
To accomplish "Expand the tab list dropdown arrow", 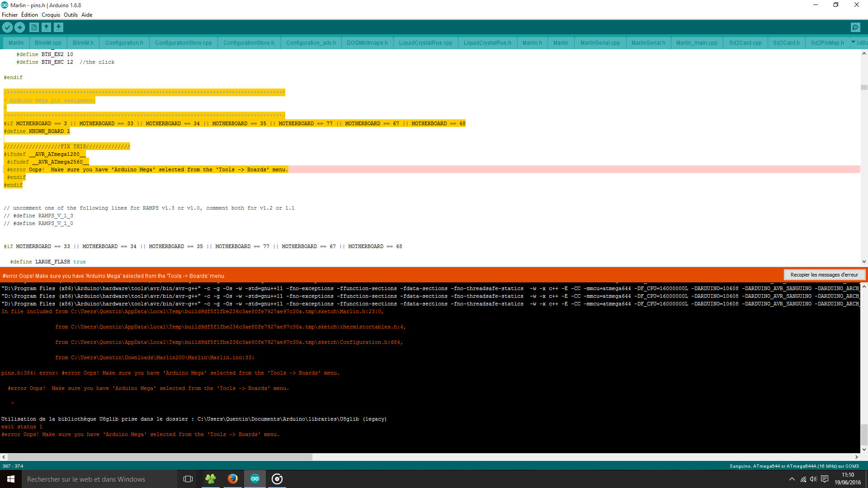I will coord(853,42).
